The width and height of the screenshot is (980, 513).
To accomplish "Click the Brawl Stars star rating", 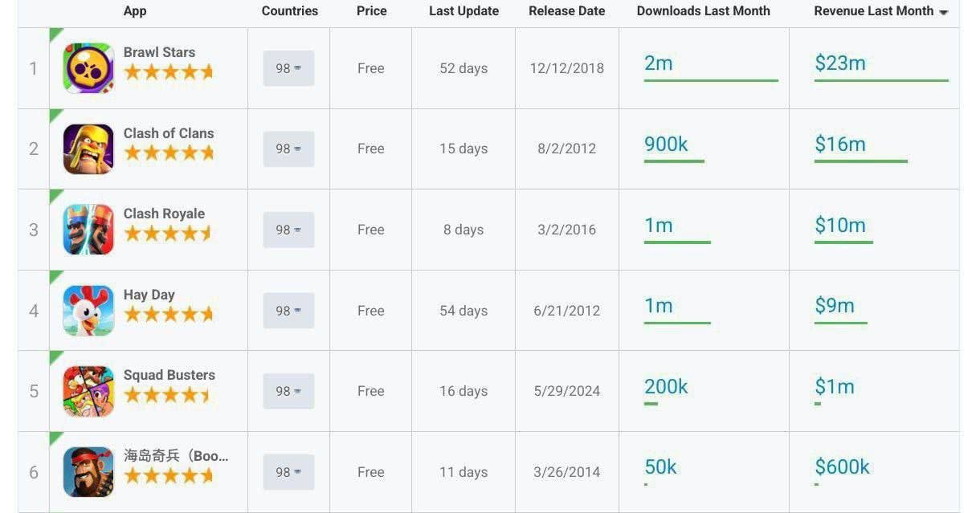I will click(x=168, y=72).
